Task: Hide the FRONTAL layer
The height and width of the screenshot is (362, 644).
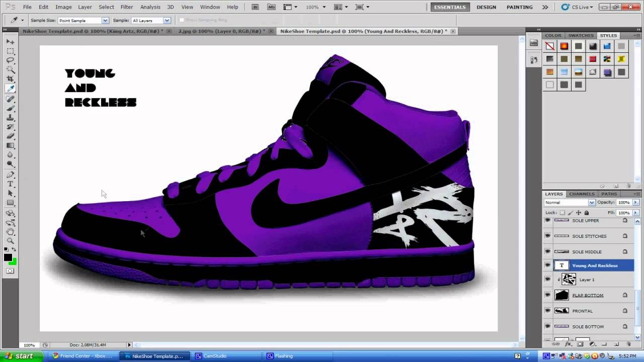Action: (547, 311)
